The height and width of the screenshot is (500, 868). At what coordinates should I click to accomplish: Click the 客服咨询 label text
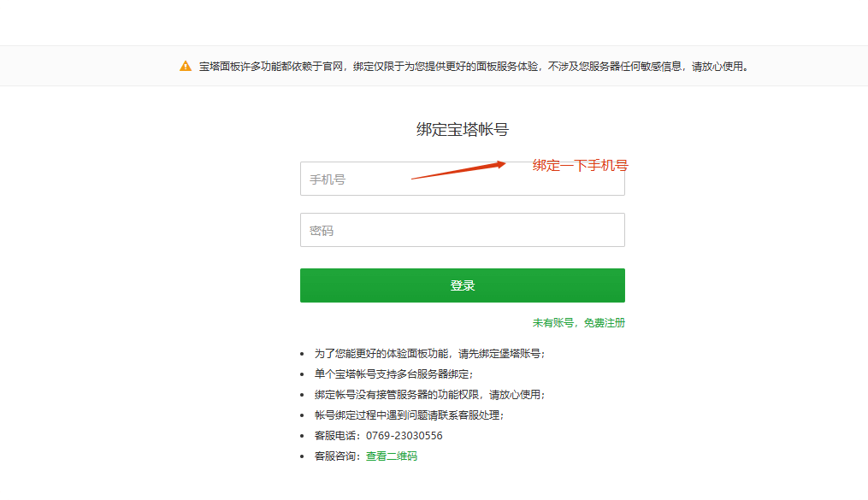(335, 456)
